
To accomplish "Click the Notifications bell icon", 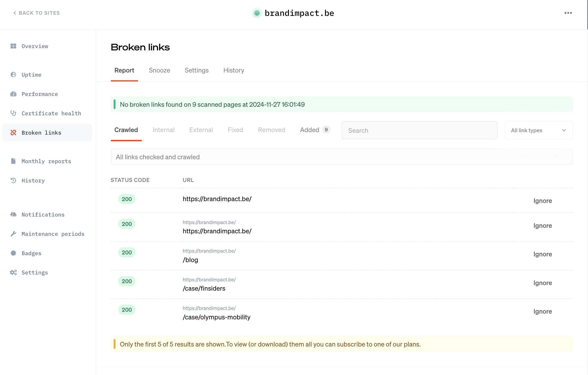I will (x=13, y=214).
